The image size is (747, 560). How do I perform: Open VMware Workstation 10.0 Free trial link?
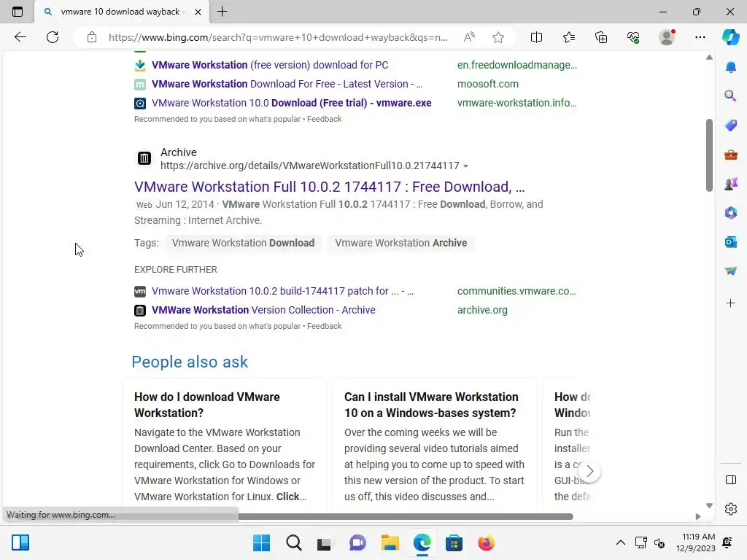coord(292,103)
